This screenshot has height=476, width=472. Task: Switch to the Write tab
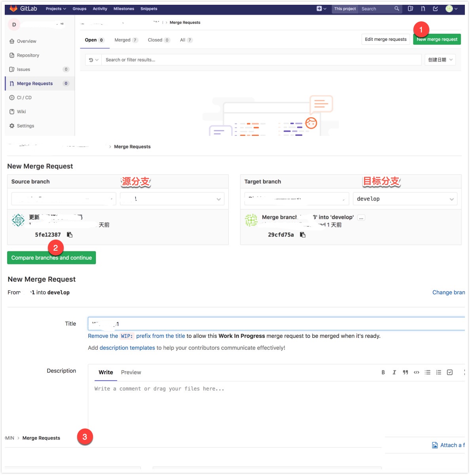106,372
